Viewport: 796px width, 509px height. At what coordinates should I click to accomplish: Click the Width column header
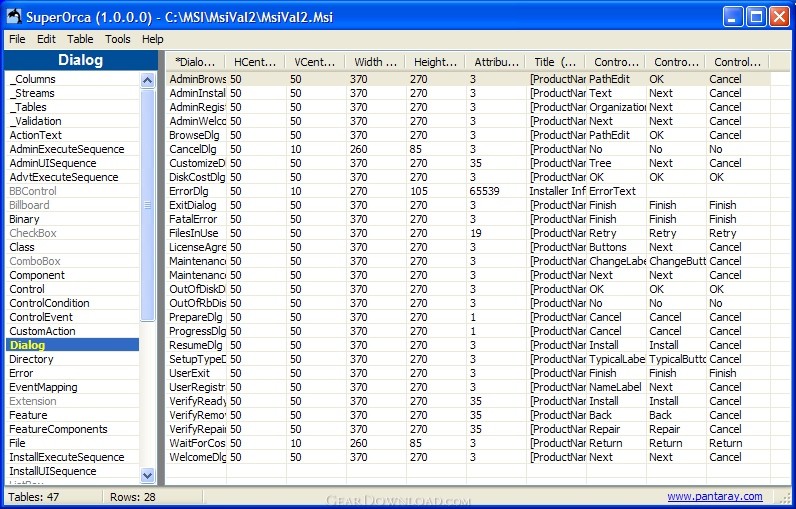(376, 62)
